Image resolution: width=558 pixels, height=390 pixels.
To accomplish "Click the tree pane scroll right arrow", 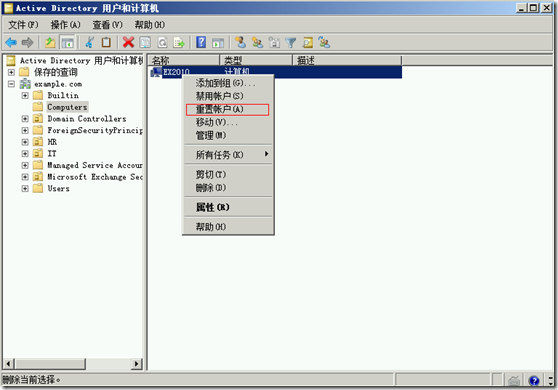I will tap(137, 364).
